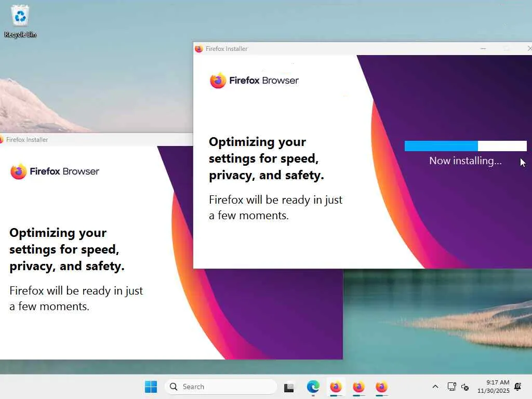532x399 pixels.
Task: Click the 'Firefox Browser' wordmark in front installer
Action: click(x=264, y=81)
